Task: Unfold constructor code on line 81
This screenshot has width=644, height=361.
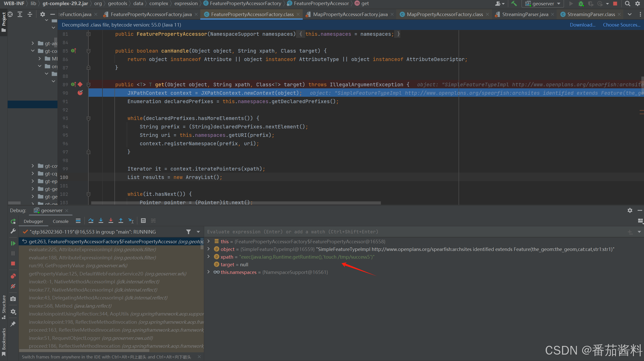Action: [89, 34]
